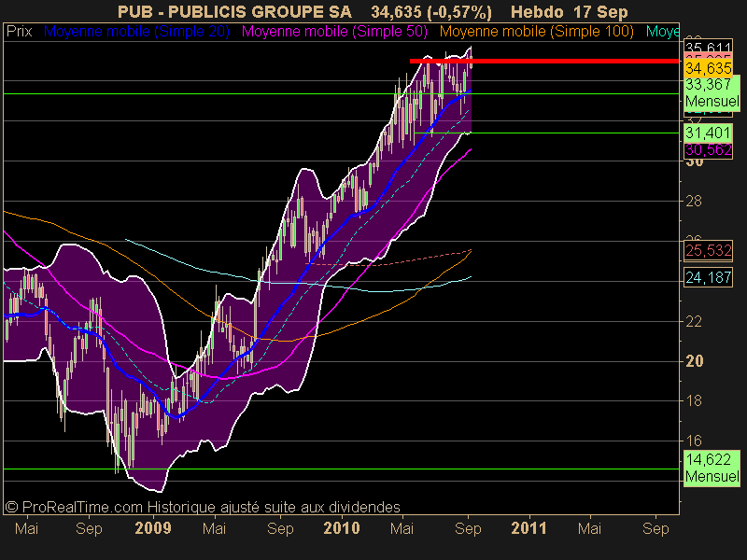747x560 pixels.
Task: Click the 33,367 Mensuel green label
Action: pyautogui.click(x=712, y=92)
